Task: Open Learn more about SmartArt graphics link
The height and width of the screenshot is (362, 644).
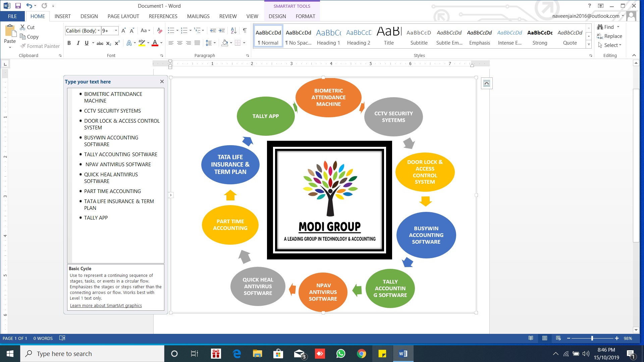Action: pyautogui.click(x=106, y=305)
